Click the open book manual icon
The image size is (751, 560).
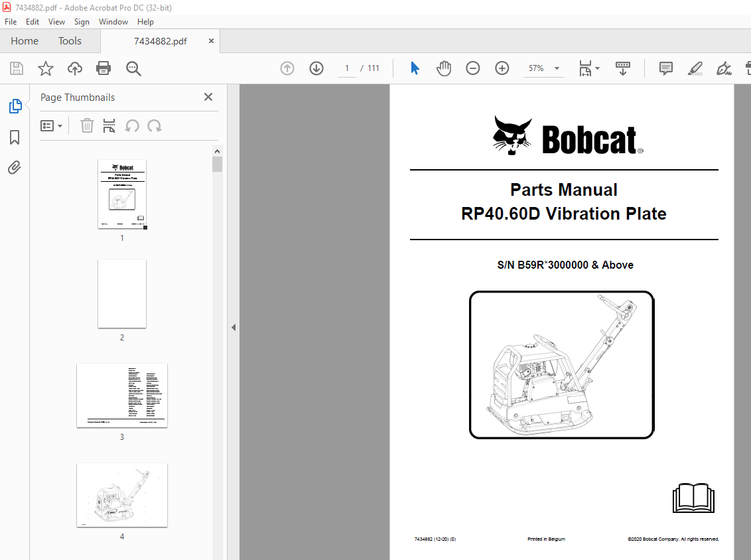693,498
